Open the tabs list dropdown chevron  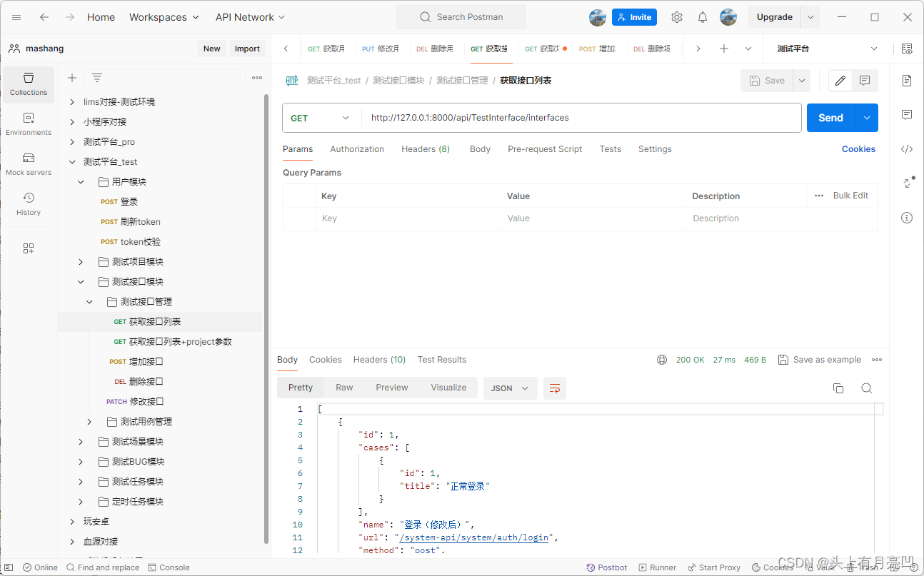click(748, 49)
